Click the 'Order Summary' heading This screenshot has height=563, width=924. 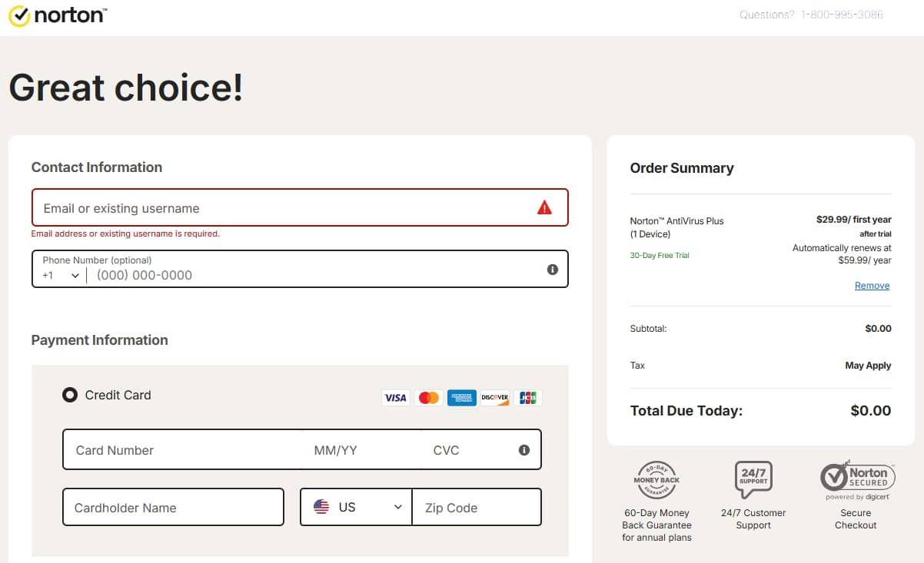pos(682,168)
